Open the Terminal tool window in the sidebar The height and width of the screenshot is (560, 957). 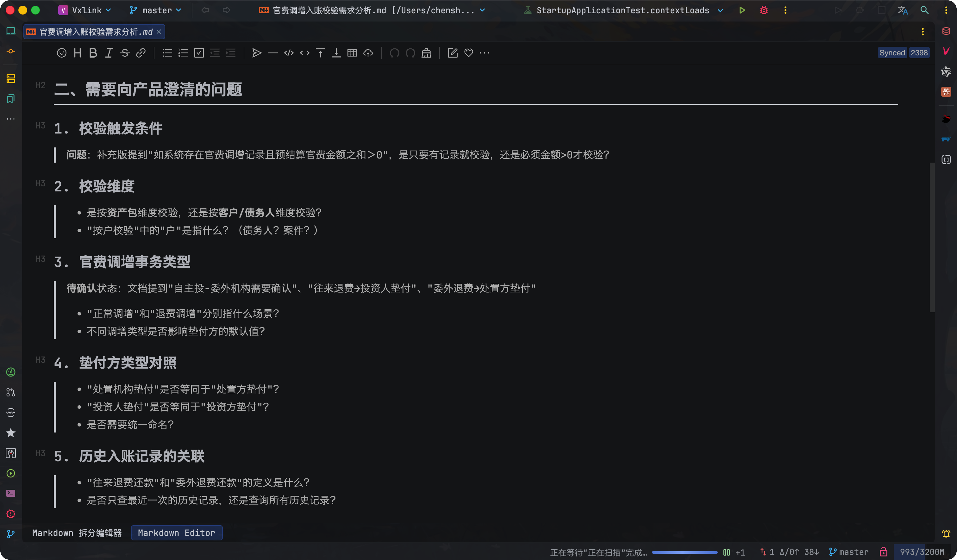tap(11, 493)
